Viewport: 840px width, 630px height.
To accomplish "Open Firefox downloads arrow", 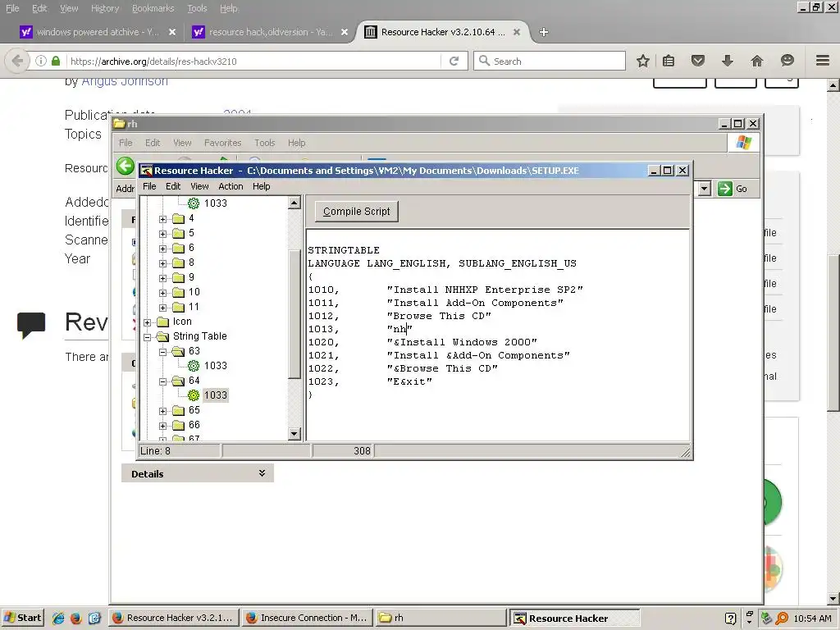I will coord(727,61).
